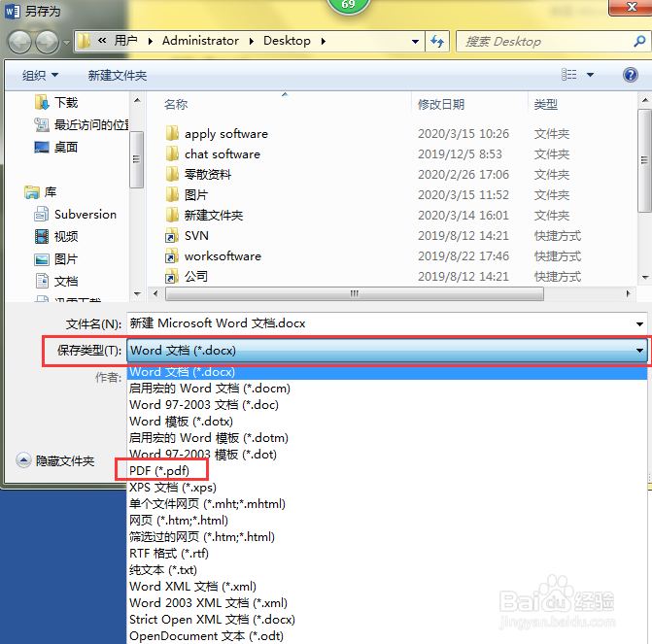
Task: Choose 纯文本 (*.txt) option
Action: (x=387, y=570)
